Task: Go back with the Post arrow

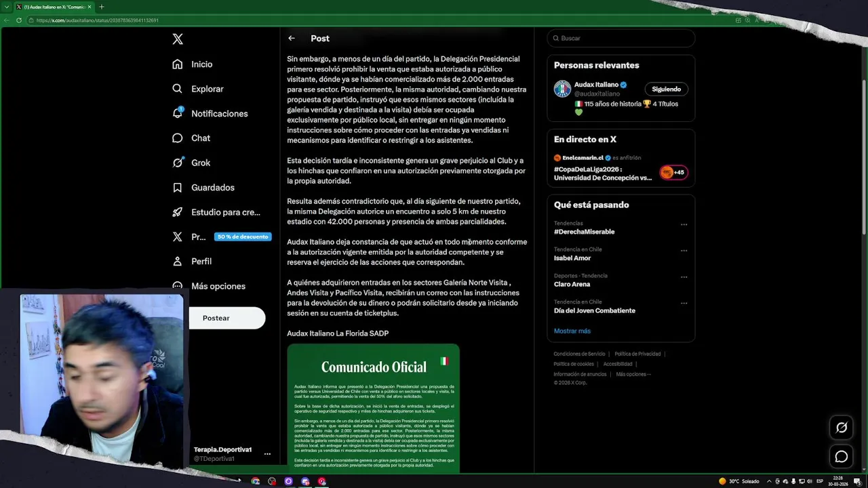Action: (x=292, y=39)
